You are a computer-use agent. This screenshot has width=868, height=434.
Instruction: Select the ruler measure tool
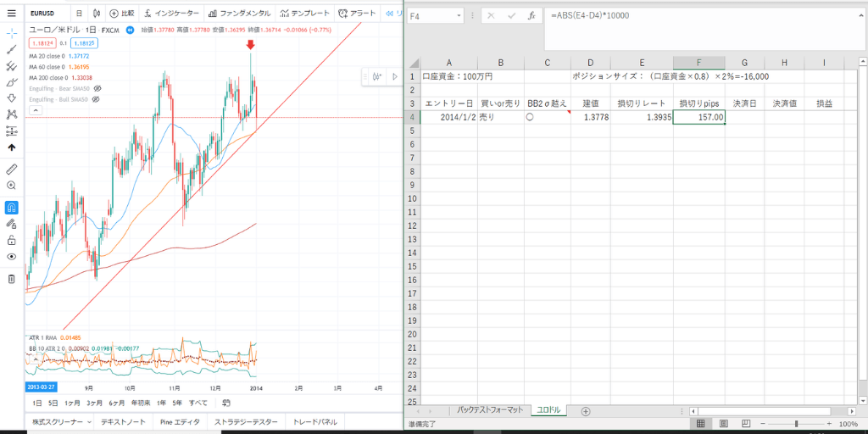click(12, 169)
